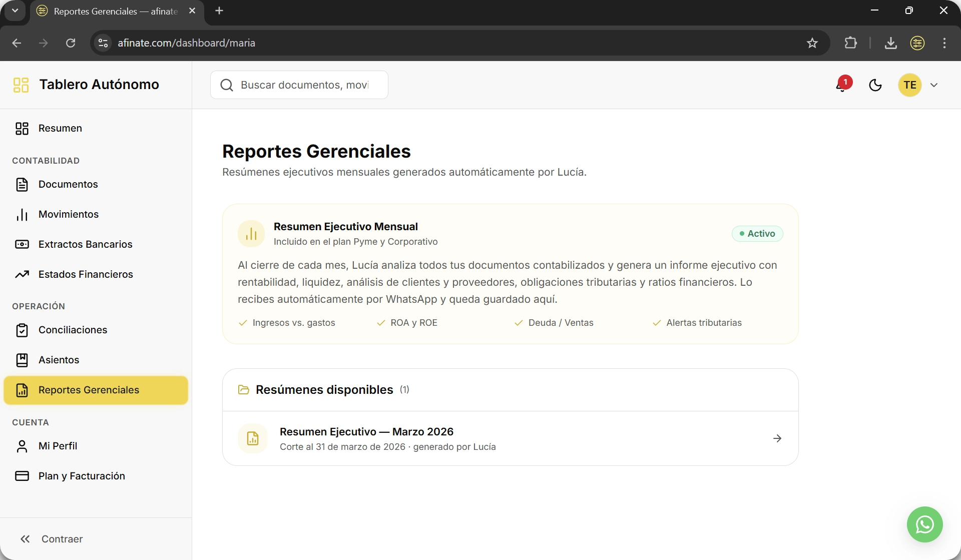This screenshot has width=961, height=560.
Task: Open the browser tab list dropdown
Action: [x=15, y=11]
